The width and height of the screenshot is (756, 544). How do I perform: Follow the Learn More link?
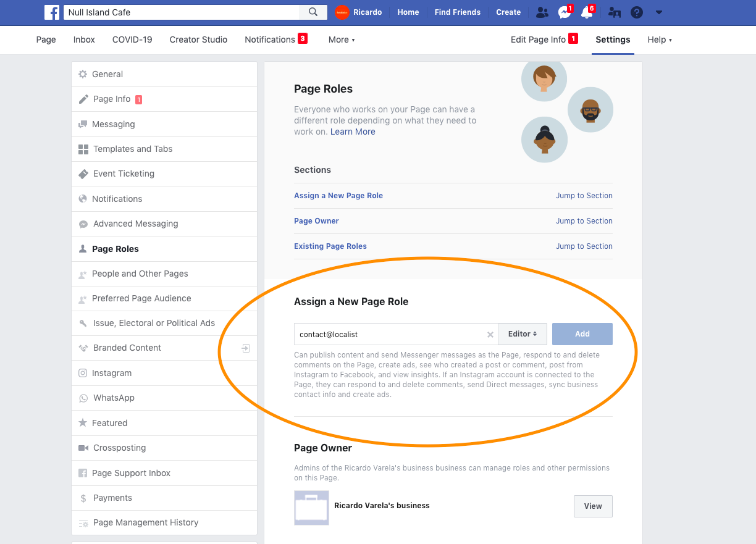(x=353, y=132)
